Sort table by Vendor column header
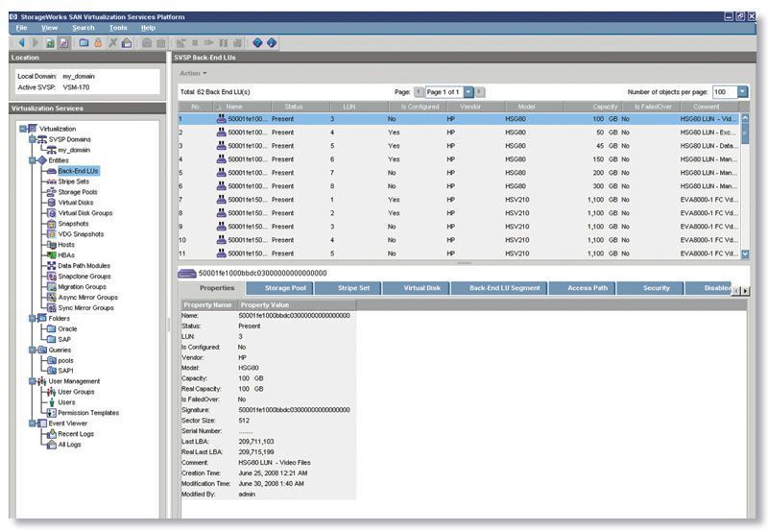Viewport: 768px width, 532px height. [x=470, y=107]
